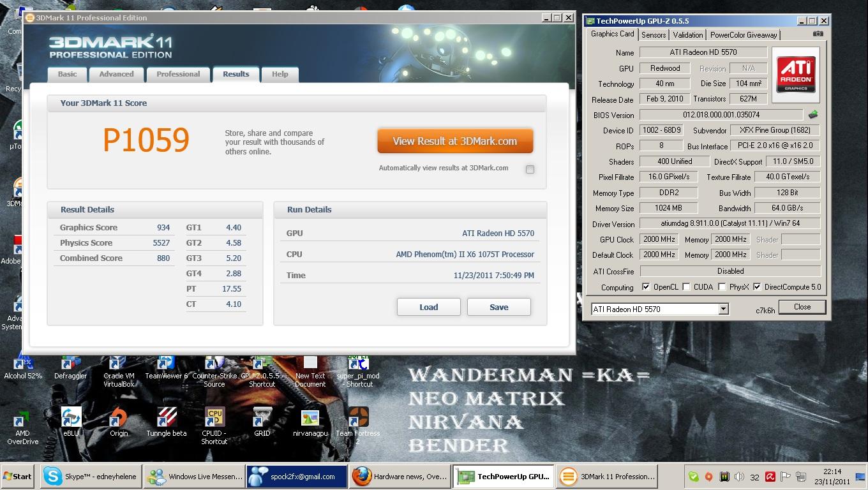The height and width of the screenshot is (490, 868).
Task: Open spock2fx@gmail.com chat taskbar button
Action: coord(297,477)
